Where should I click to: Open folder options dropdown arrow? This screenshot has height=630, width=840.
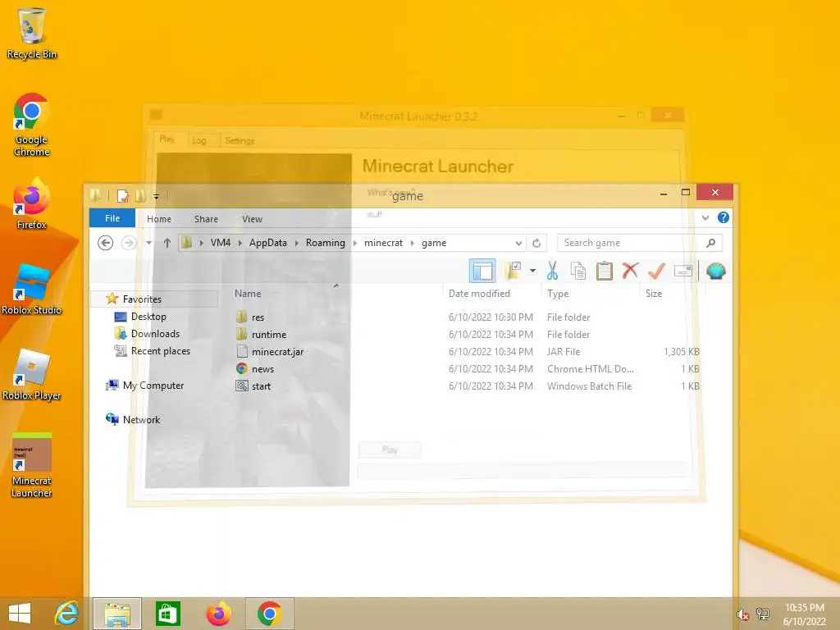click(x=532, y=271)
